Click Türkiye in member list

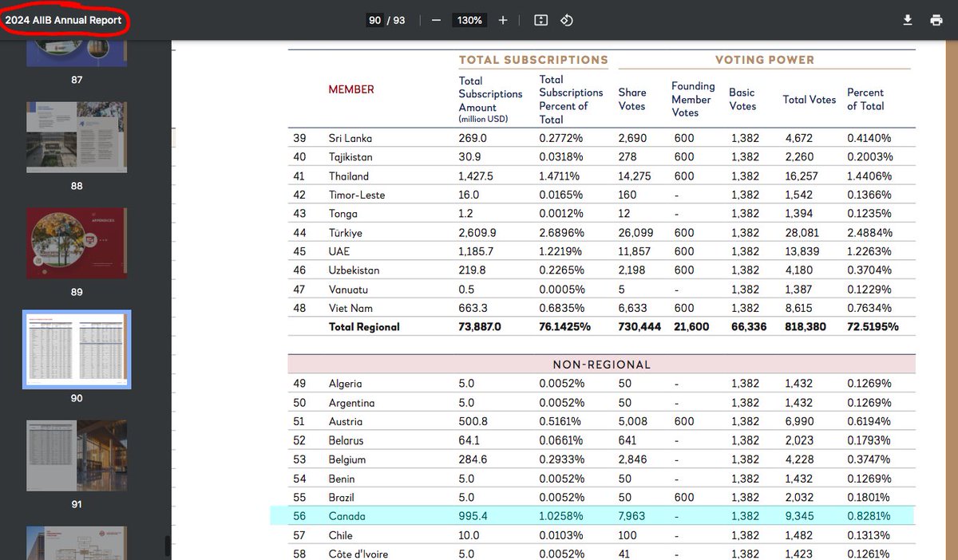tap(346, 233)
